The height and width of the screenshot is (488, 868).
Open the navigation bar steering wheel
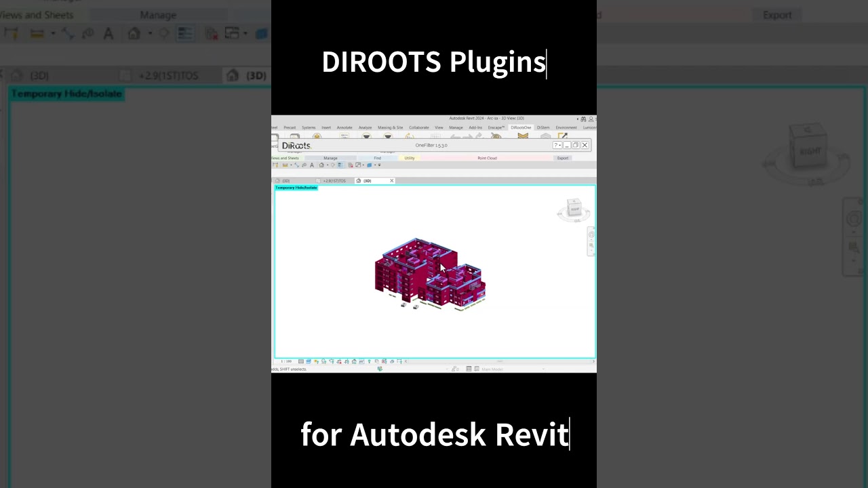click(x=591, y=235)
